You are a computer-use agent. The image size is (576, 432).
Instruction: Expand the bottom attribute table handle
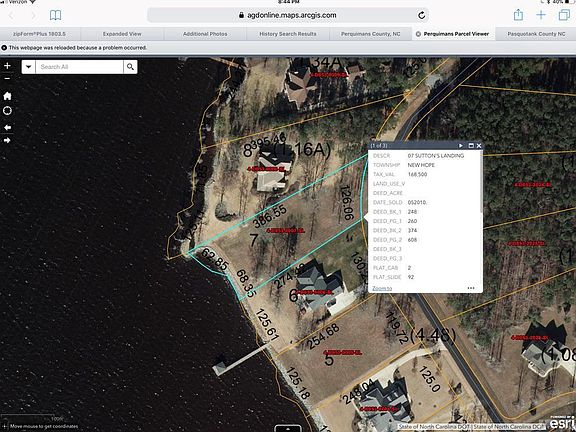pos(288,428)
